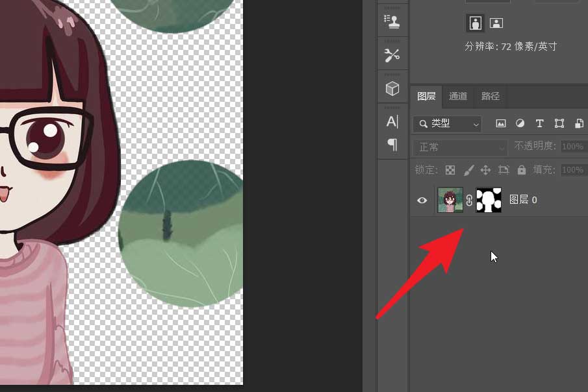Select 图层 0 layer mask thumbnail
588x392 pixels.
[489, 200]
